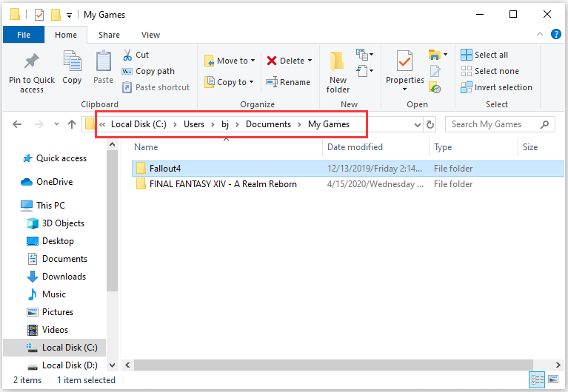The image size is (568, 392).
Task: Rename the selected folder
Action: [288, 82]
